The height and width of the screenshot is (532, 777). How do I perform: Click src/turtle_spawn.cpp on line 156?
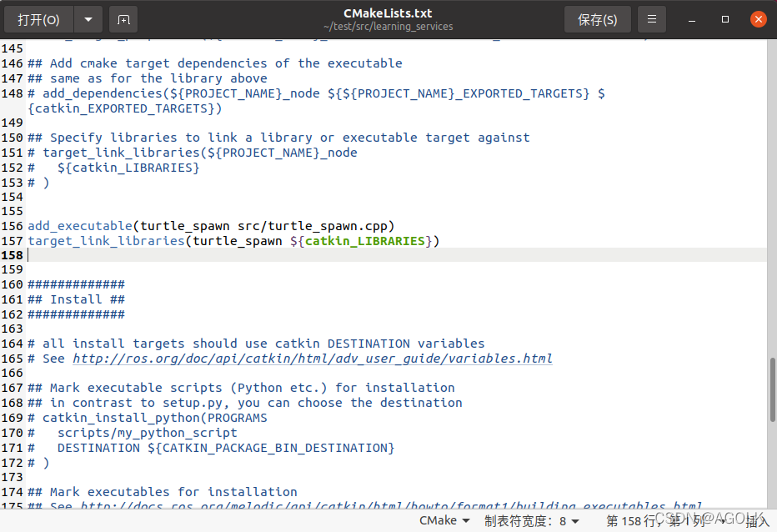(312, 226)
